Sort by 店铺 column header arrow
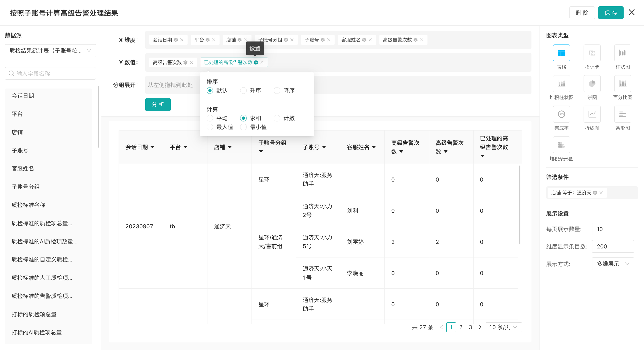The width and height of the screenshot is (644, 350). click(x=230, y=147)
